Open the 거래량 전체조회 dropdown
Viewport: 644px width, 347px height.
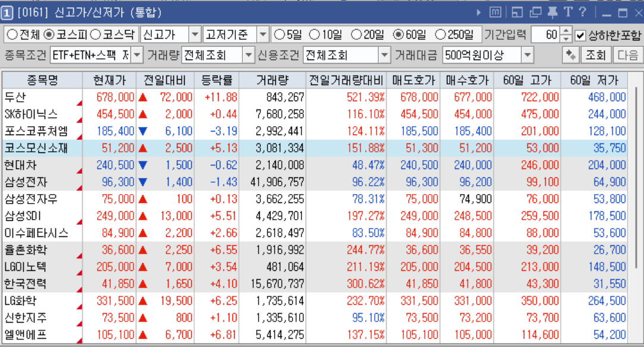point(248,55)
